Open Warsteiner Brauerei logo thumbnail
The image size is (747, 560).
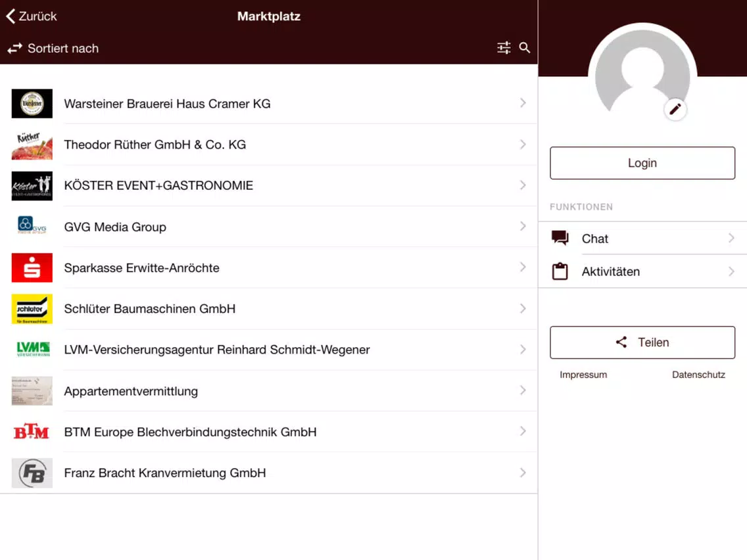(32, 103)
